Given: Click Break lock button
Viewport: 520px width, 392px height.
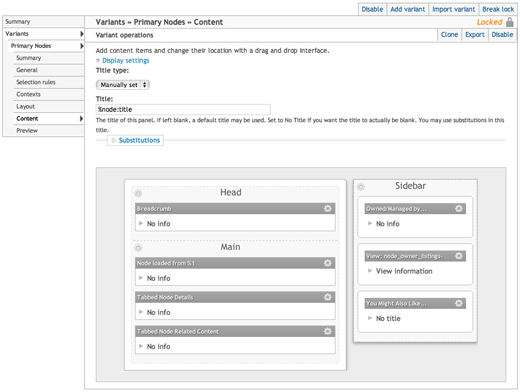Looking at the screenshot, I should point(498,9).
